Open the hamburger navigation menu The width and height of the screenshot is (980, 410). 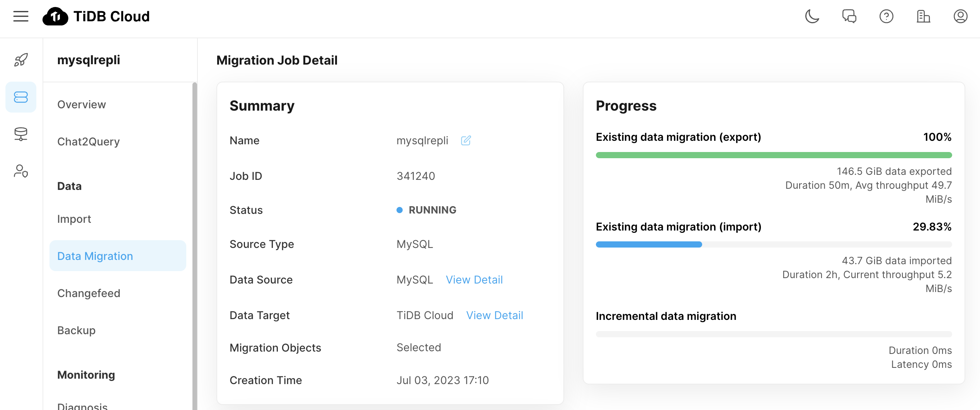coord(21,16)
